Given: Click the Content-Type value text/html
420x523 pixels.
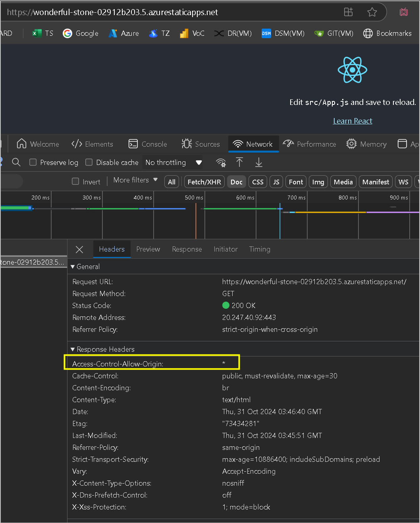Looking at the screenshot, I should click(236, 400).
